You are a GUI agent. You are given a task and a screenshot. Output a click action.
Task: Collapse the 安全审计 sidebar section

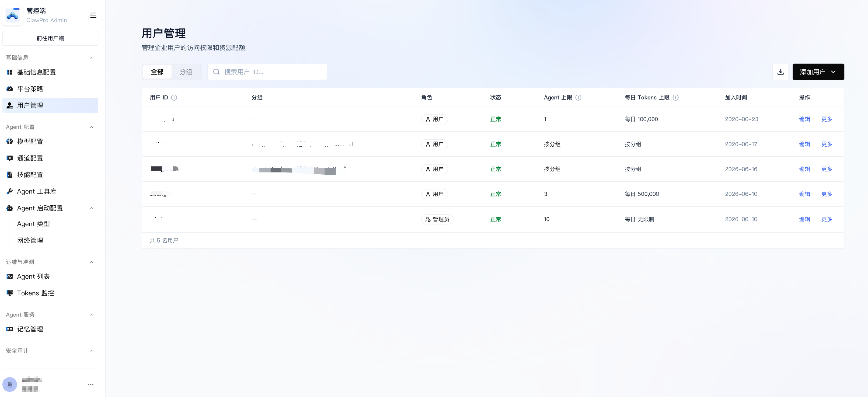91,351
